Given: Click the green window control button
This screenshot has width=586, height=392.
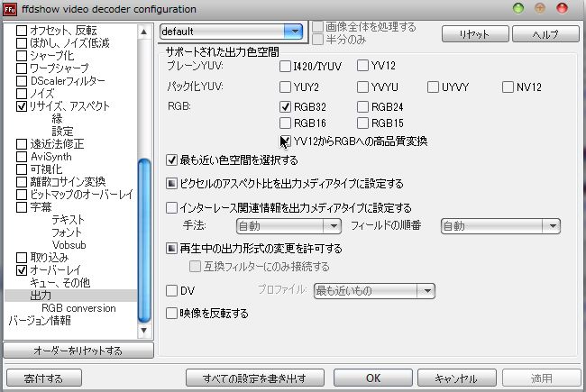Looking at the screenshot, I should [518, 8].
